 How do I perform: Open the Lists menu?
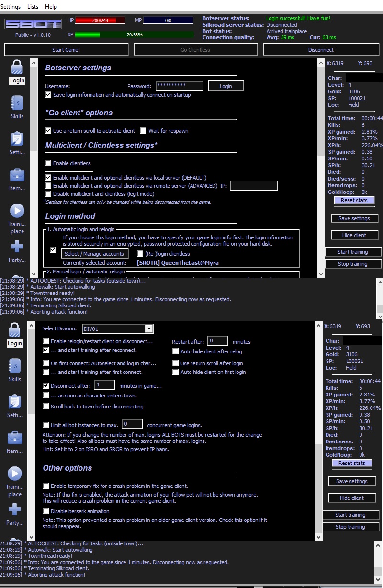33,7
